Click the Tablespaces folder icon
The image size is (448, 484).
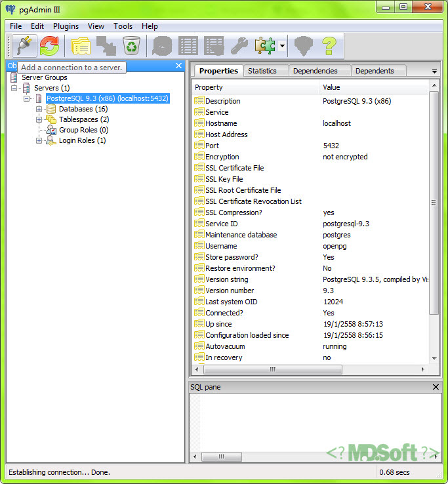51,119
